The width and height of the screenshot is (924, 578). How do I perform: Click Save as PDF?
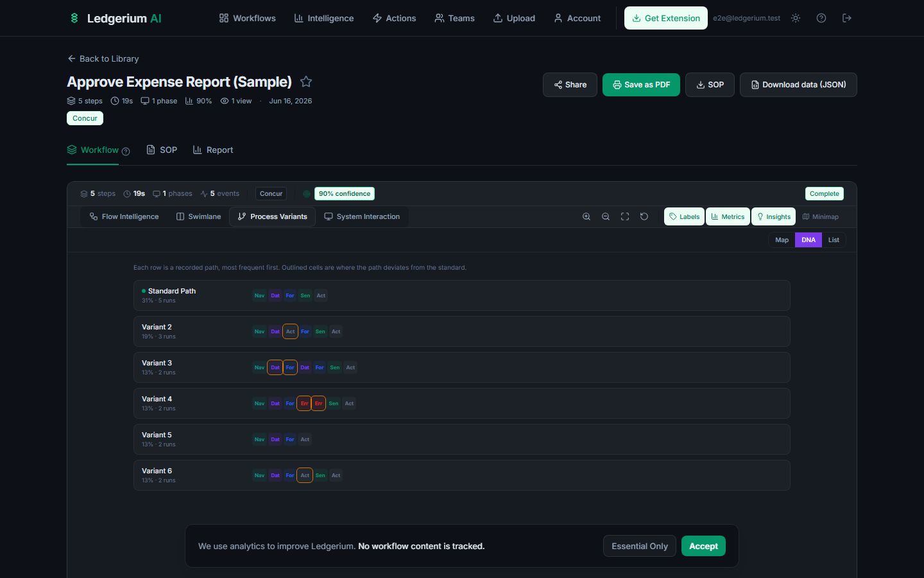coord(641,85)
